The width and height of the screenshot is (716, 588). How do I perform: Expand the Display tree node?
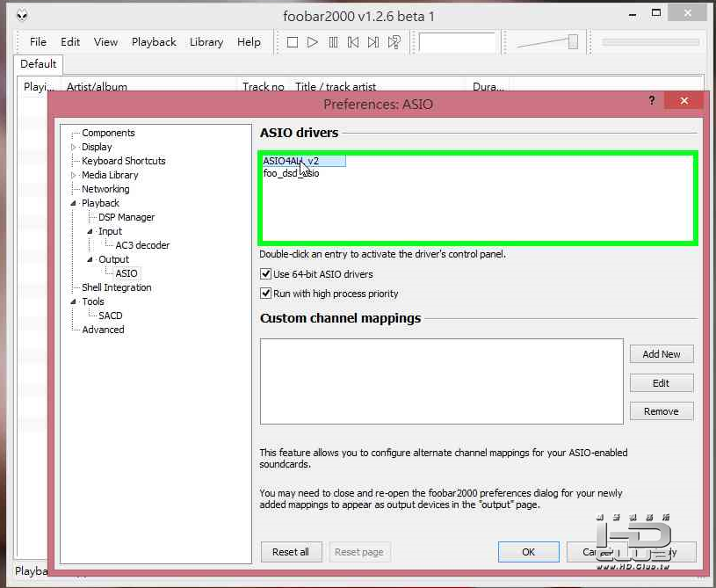(74, 147)
